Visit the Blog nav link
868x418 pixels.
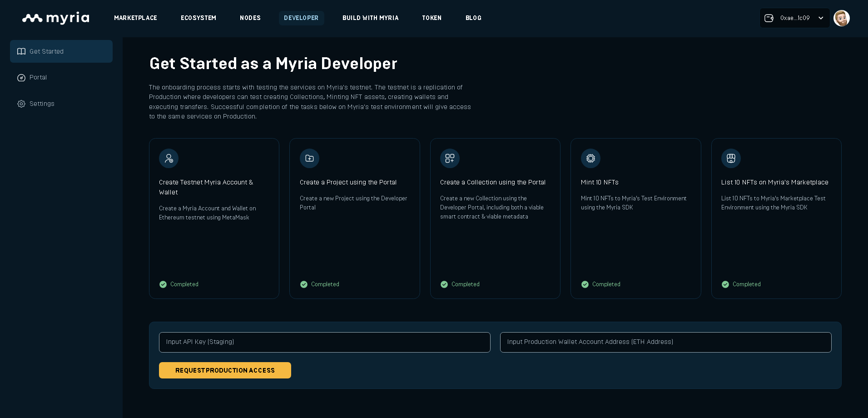click(x=473, y=18)
